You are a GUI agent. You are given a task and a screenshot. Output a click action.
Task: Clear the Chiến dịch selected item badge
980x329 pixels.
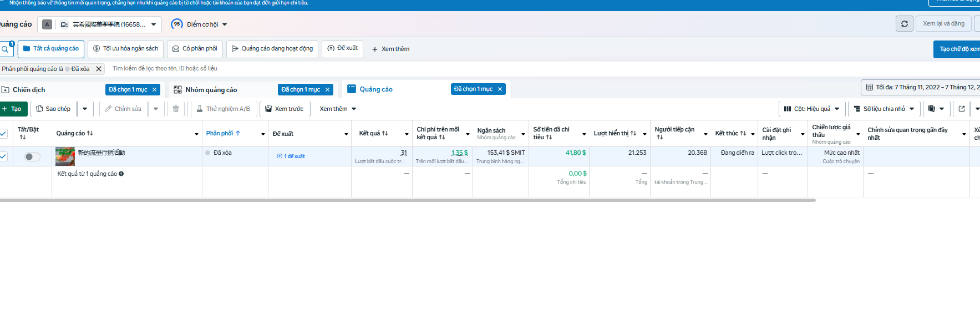155,89
